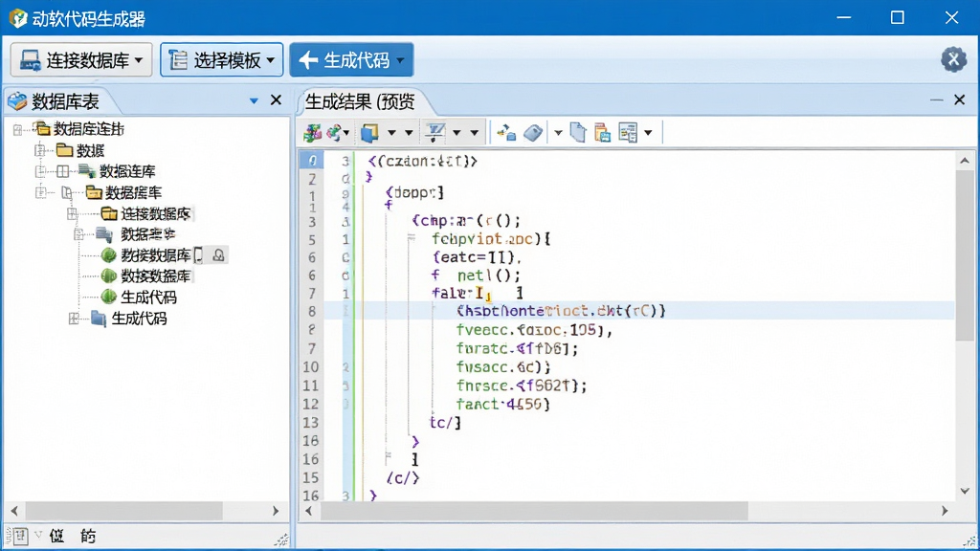The image size is (980, 551).
Task: Click the round X icon at toolbar right
Action: [954, 59]
